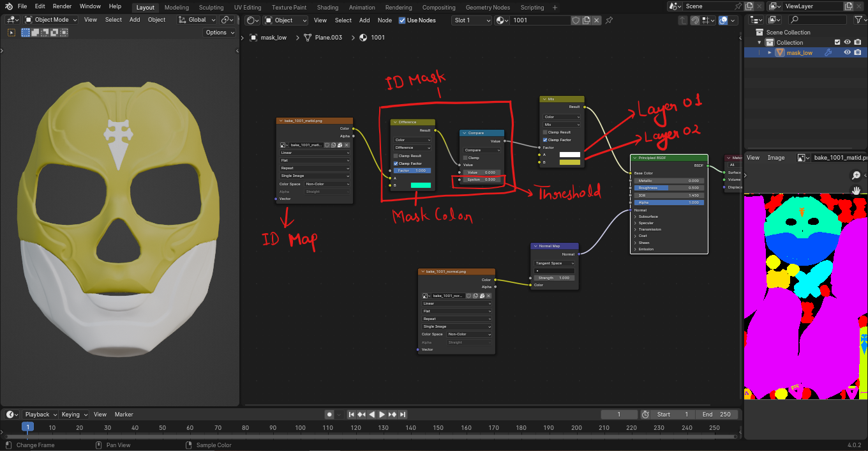The image size is (868, 451).
Task: Toggle Clamp Factor in the Difference node
Action: 396,164
